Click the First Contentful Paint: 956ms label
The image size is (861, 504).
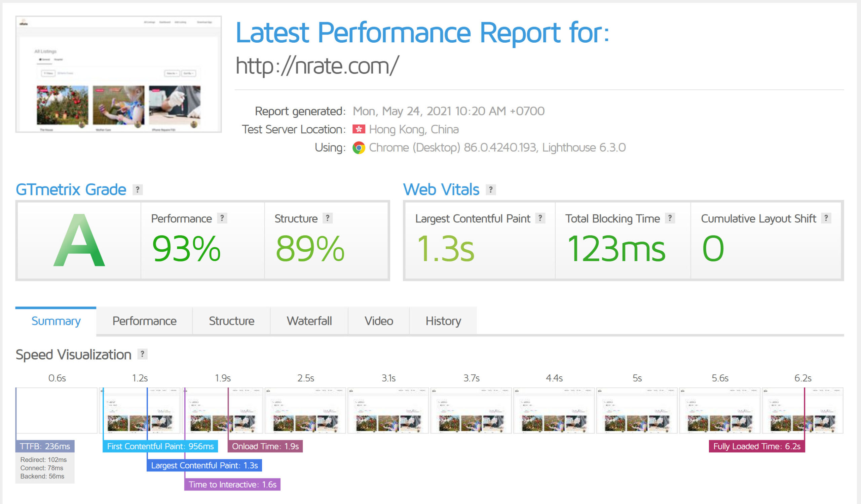tap(160, 446)
